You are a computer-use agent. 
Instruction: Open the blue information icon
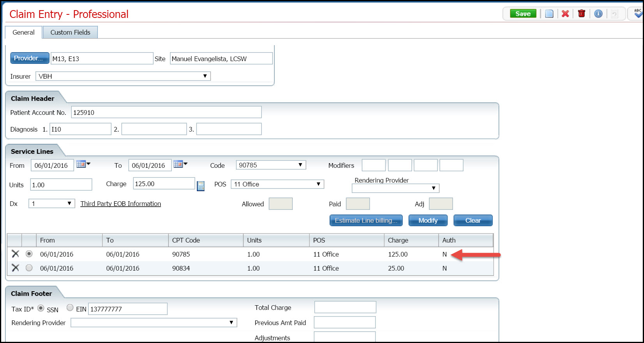tap(598, 14)
